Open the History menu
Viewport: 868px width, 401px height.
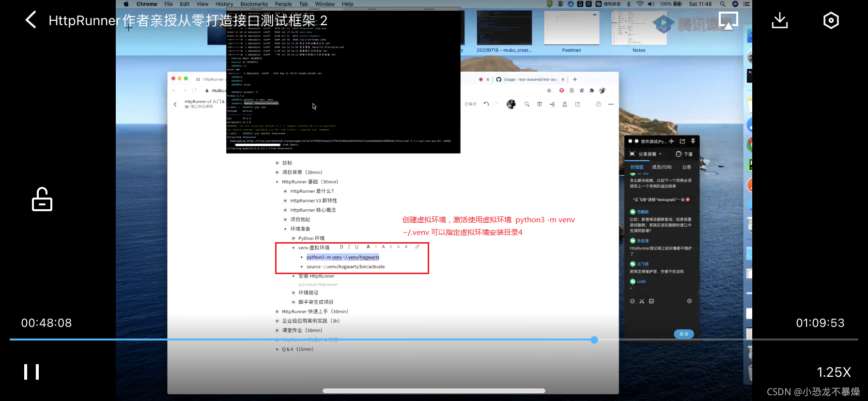tap(224, 4)
